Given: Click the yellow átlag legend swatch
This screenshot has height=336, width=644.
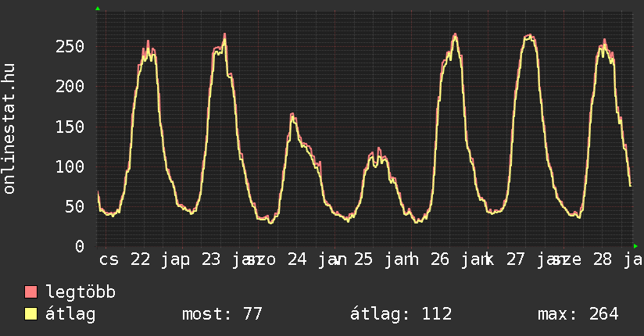Looking at the screenshot, I should 31,314.
